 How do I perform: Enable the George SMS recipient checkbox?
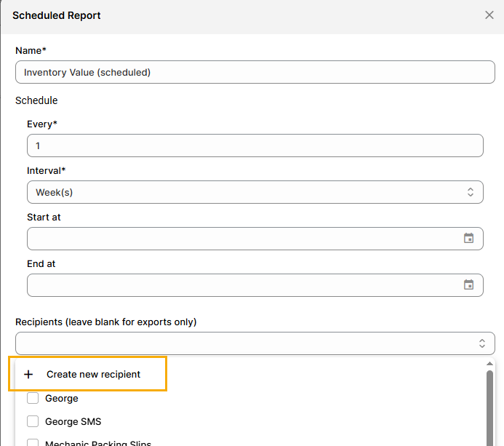pyautogui.click(x=33, y=421)
